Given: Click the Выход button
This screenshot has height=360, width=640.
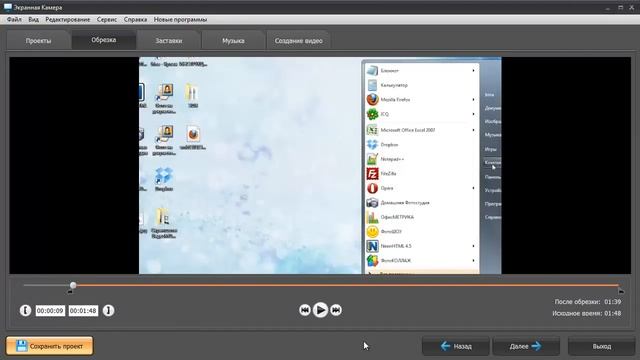Looking at the screenshot, I should (602, 346).
